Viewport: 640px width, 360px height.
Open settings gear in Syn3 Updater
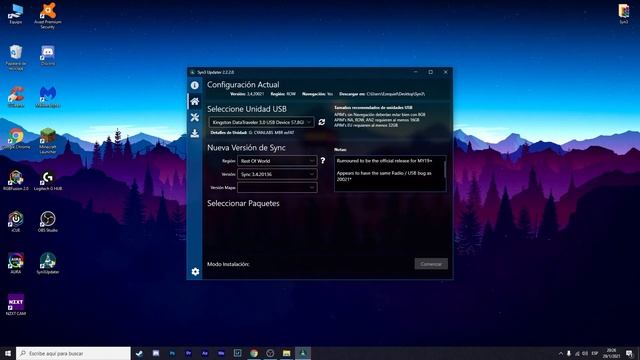pos(195,271)
